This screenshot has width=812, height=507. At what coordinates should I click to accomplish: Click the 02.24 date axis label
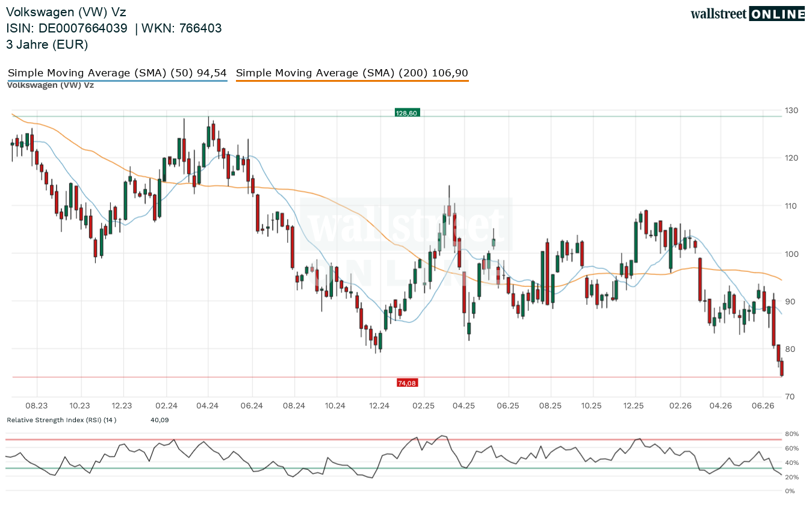[166, 405]
